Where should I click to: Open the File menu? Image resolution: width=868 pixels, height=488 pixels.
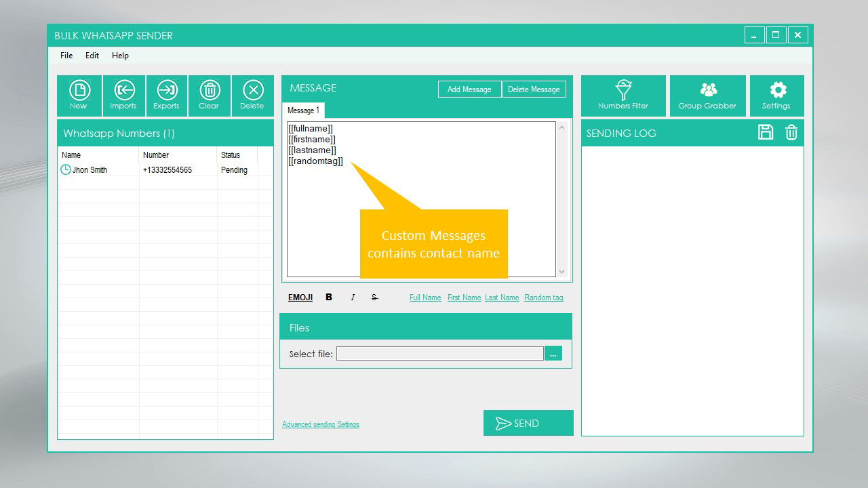point(66,56)
